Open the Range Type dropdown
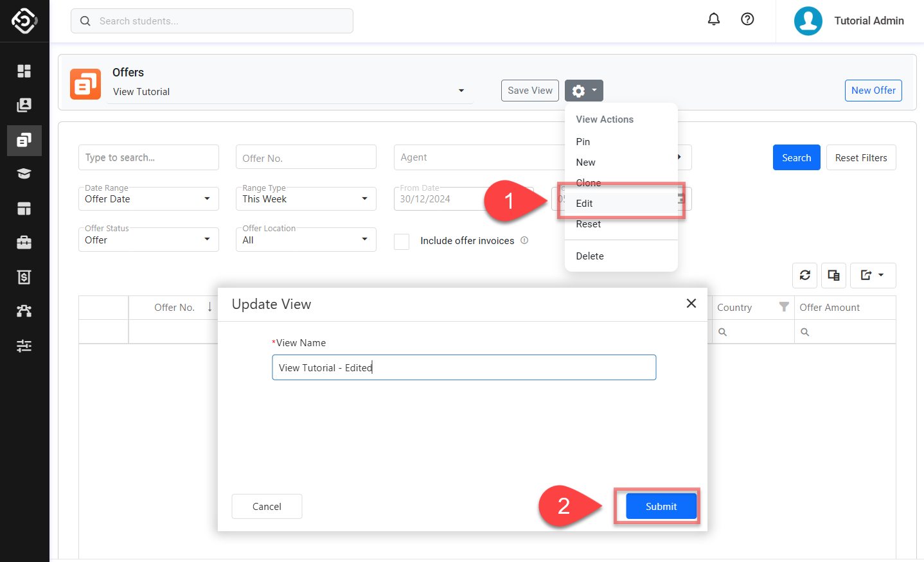 pos(306,199)
